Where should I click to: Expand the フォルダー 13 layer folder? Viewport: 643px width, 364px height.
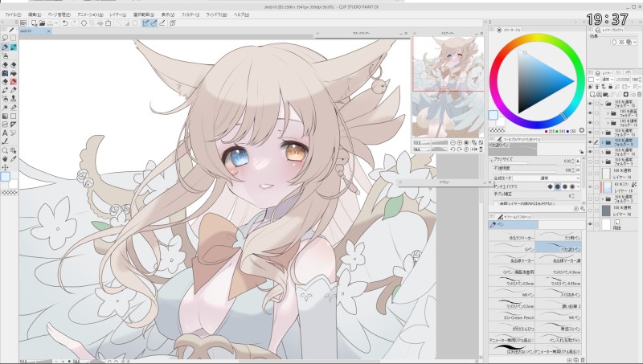602,133
